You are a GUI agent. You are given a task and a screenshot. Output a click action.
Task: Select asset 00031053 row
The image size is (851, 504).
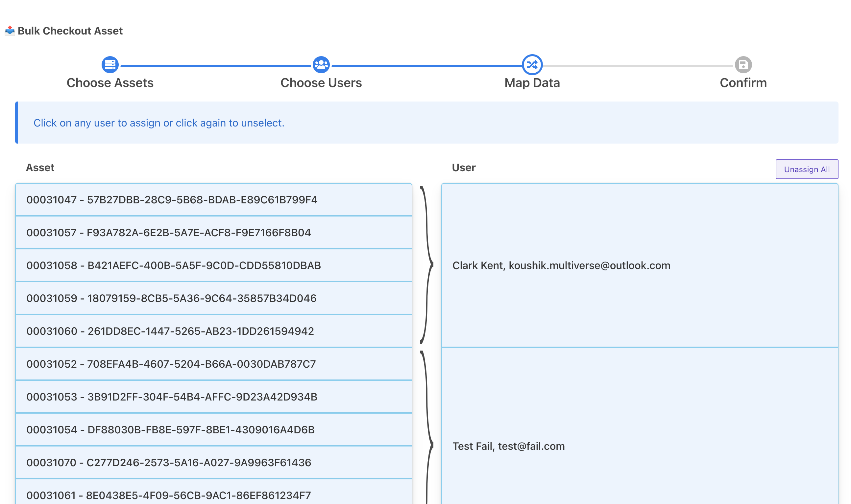[x=213, y=397]
